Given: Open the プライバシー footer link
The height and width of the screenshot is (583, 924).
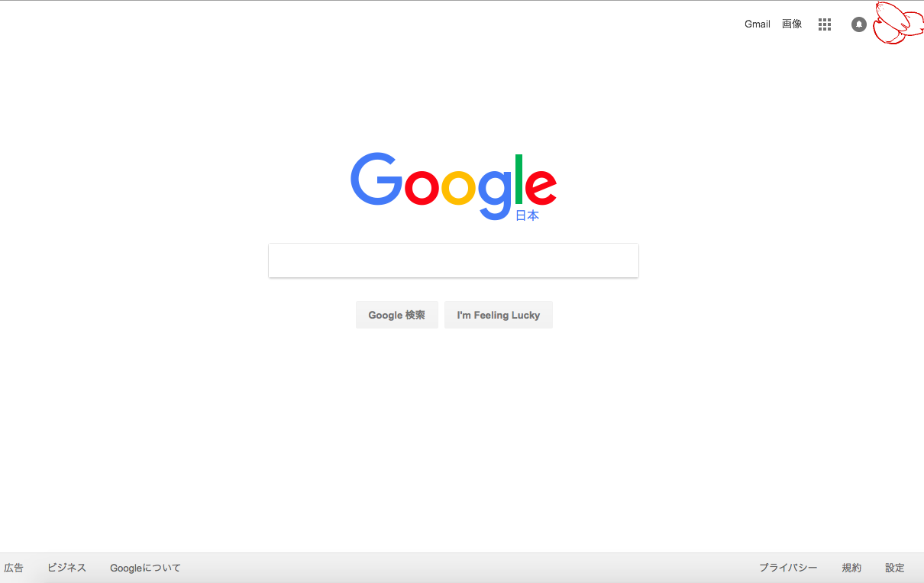Looking at the screenshot, I should point(788,568).
